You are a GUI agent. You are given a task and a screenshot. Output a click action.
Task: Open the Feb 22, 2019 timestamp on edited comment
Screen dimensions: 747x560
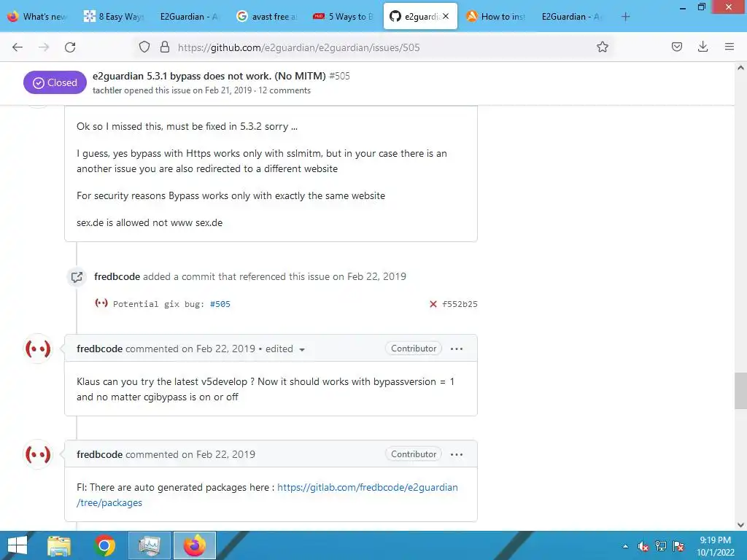225,349
